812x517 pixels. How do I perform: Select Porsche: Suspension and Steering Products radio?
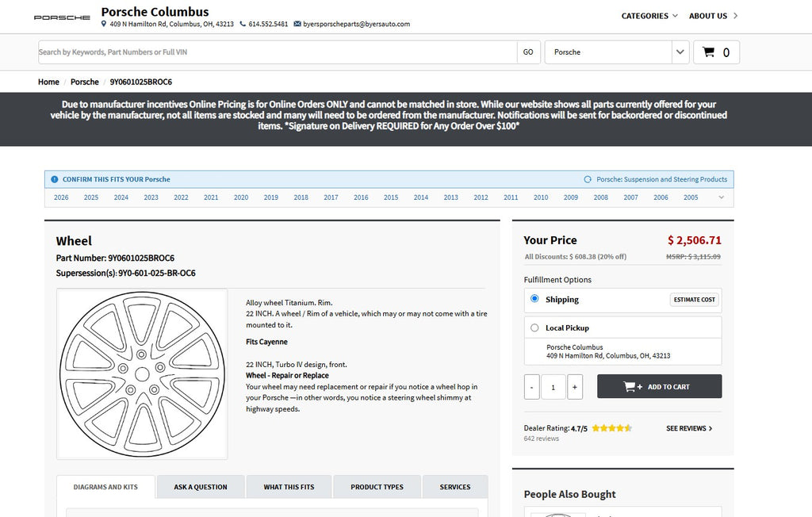coord(588,179)
